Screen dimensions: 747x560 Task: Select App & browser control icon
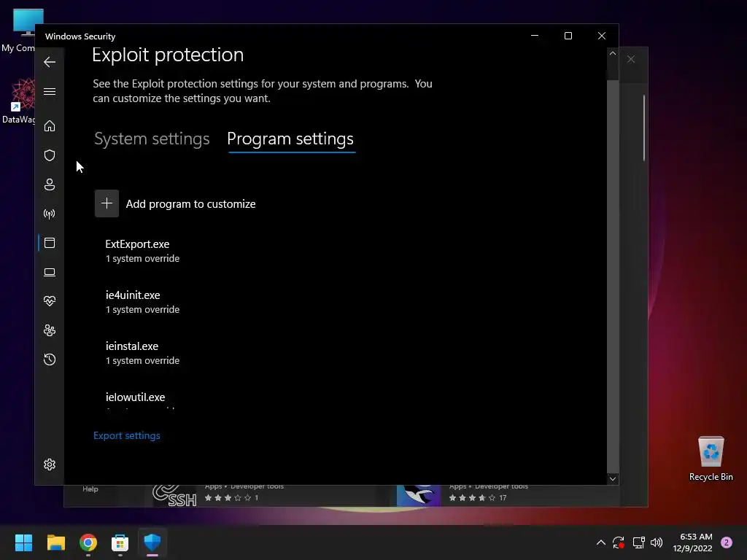50,243
